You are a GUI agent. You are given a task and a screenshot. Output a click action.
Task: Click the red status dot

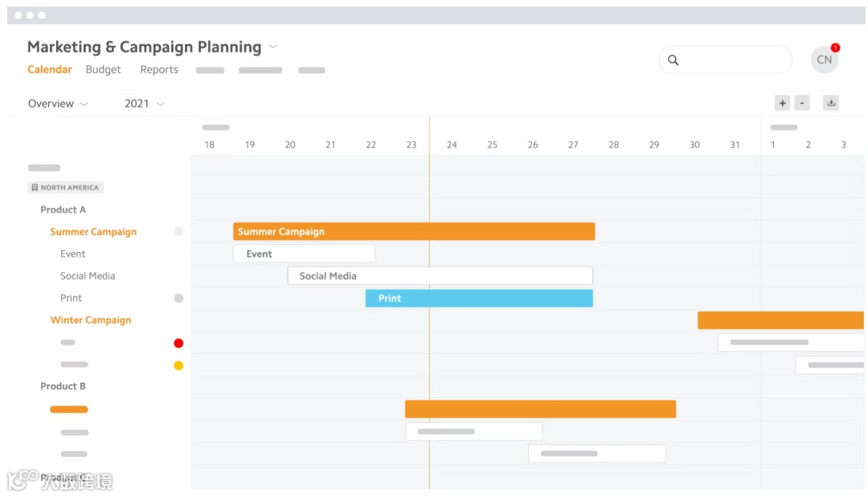coord(178,343)
